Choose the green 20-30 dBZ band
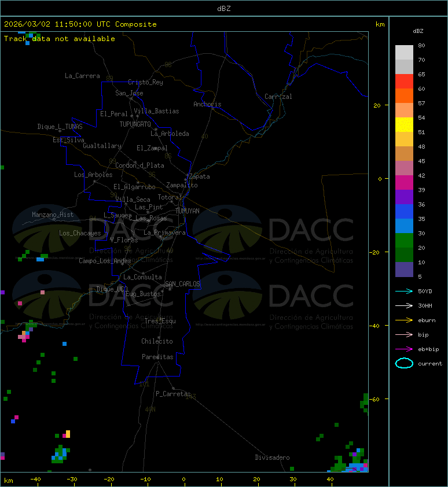The height and width of the screenshot is (487, 448). pos(404,241)
